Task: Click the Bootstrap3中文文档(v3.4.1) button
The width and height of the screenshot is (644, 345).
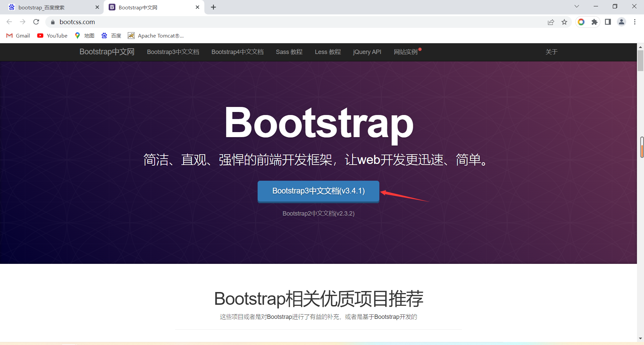Action: [318, 191]
